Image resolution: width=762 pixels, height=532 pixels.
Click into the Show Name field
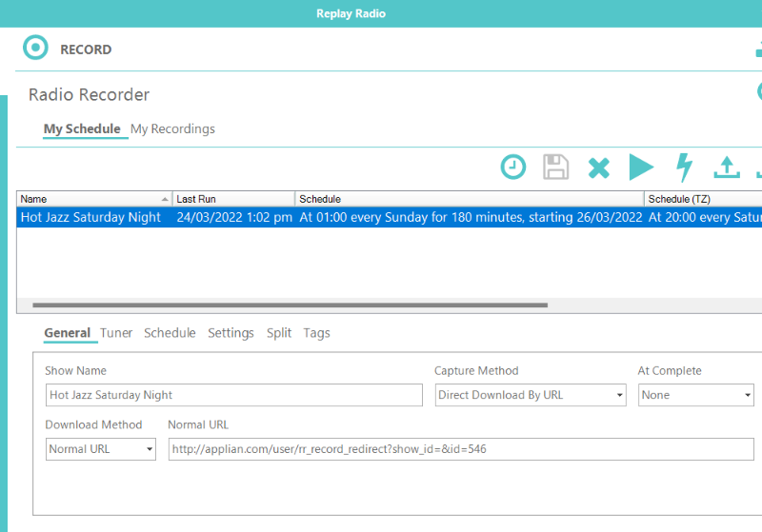click(234, 395)
